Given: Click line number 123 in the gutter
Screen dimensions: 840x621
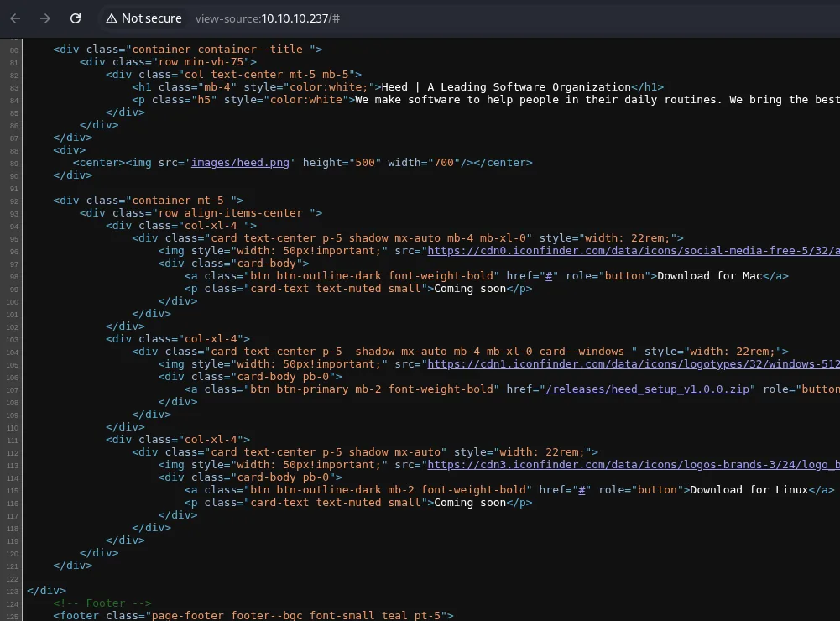Looking at the screenshot, I should pos(13,592).
